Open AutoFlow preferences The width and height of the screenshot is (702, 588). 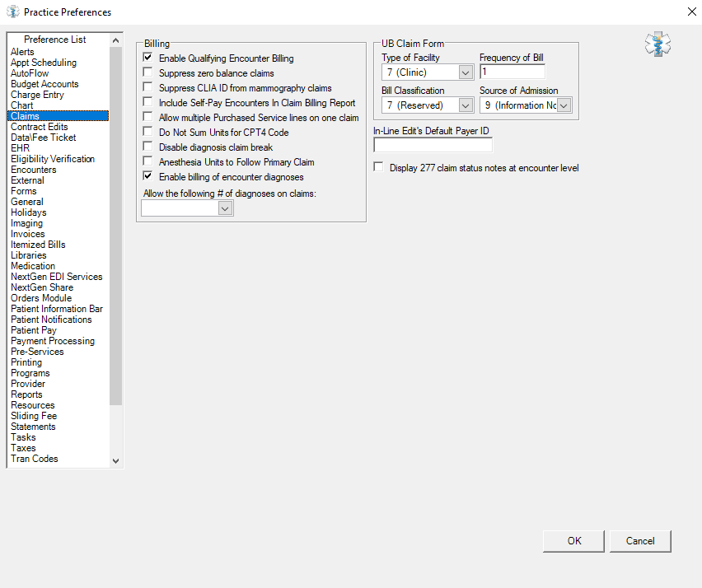coord(30,73)
